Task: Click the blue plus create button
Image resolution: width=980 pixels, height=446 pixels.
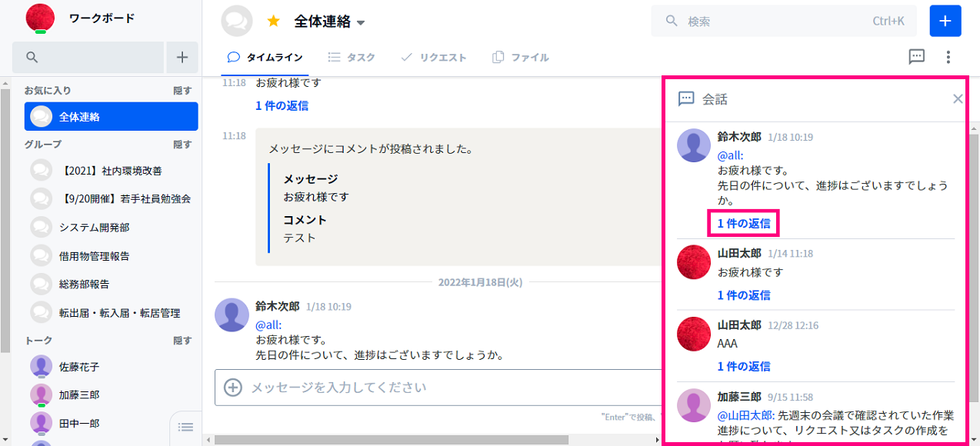Action: [x=945, y=21]
